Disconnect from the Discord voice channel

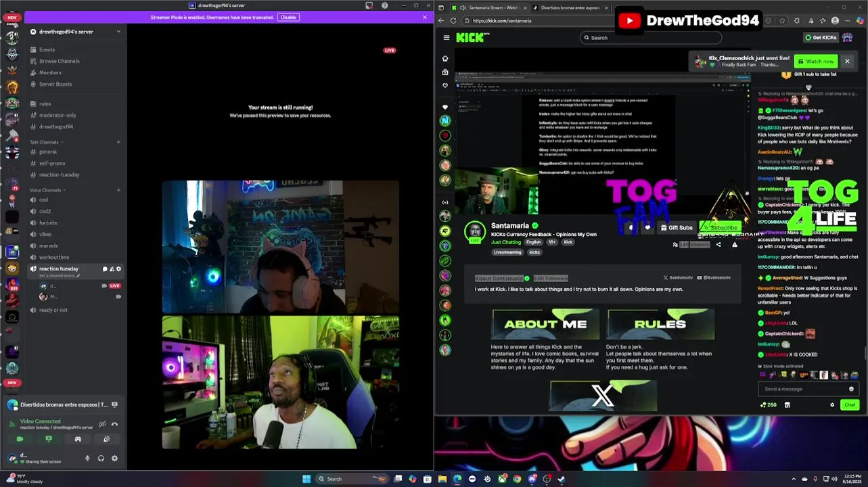click(114, 424)
